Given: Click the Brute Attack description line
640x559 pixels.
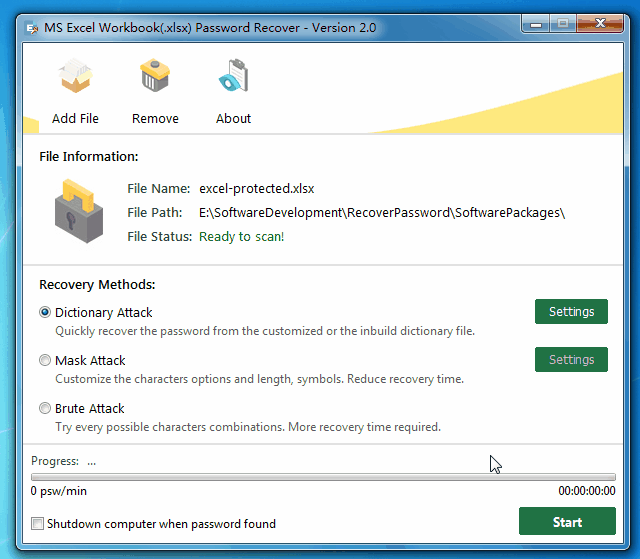Looking at the screenshot, I should coord(248,427).
